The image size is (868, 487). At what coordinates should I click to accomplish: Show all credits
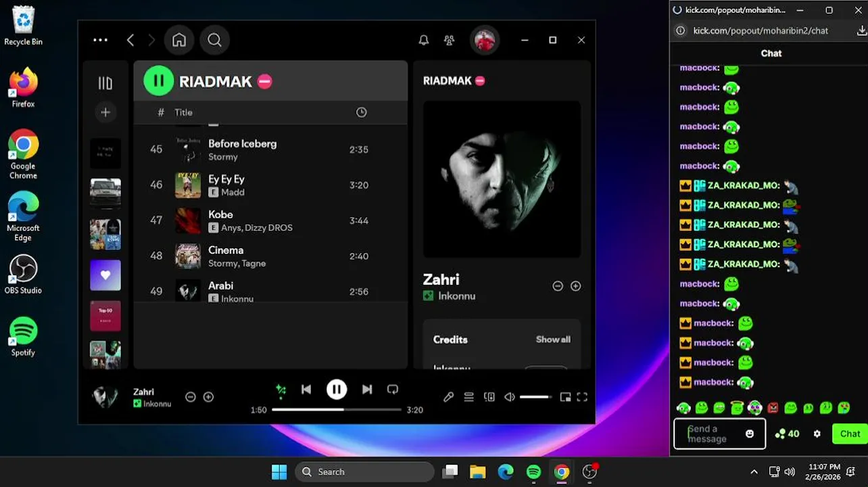553,340
